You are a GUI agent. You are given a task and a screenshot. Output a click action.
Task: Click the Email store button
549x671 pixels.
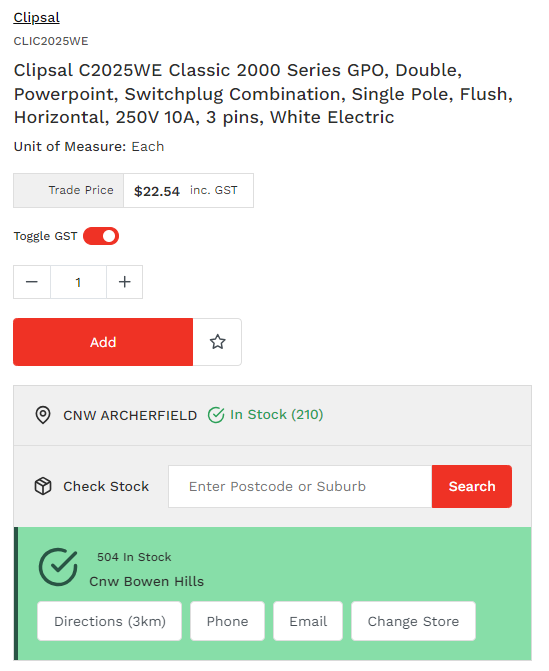308,621
